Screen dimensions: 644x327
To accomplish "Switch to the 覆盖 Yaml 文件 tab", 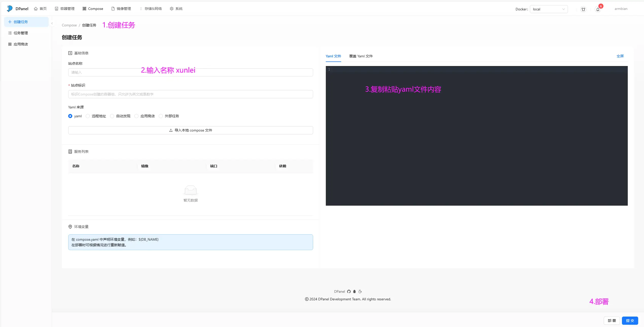I will pyautogui.click(x=361, y=56).
